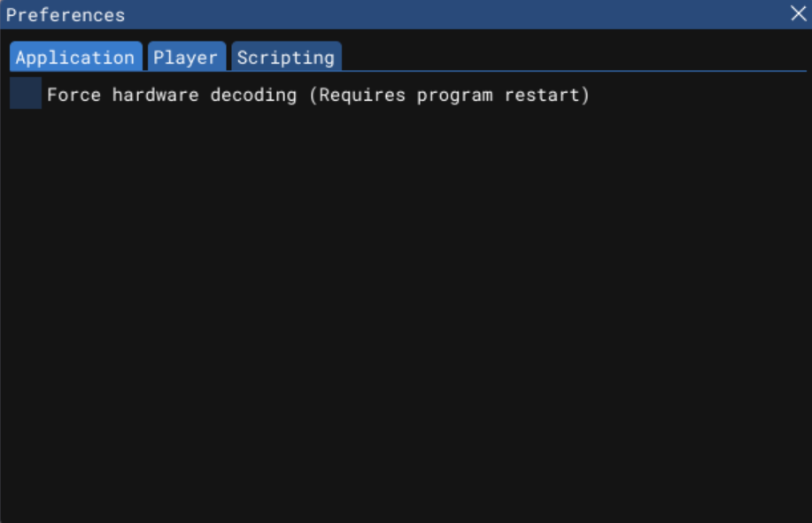
Task: Click the Requires program restart text
Action: (449, 96)
